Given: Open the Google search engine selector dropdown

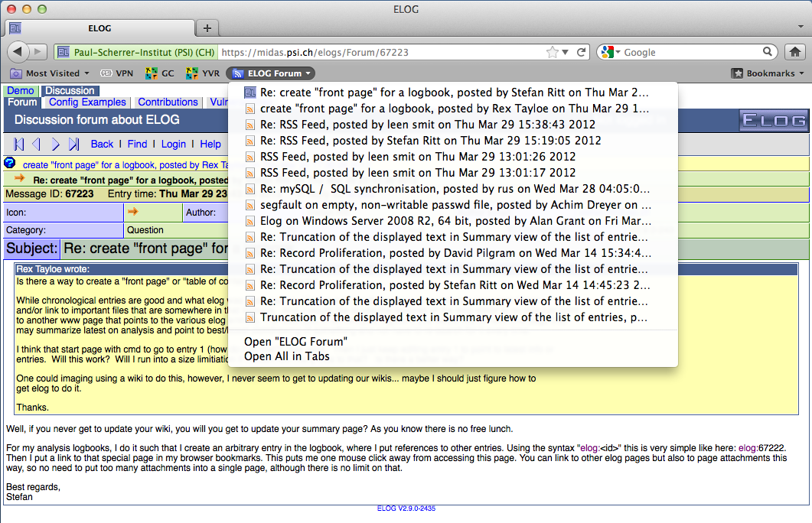Looking at the screenshot, I should [610, 52].
